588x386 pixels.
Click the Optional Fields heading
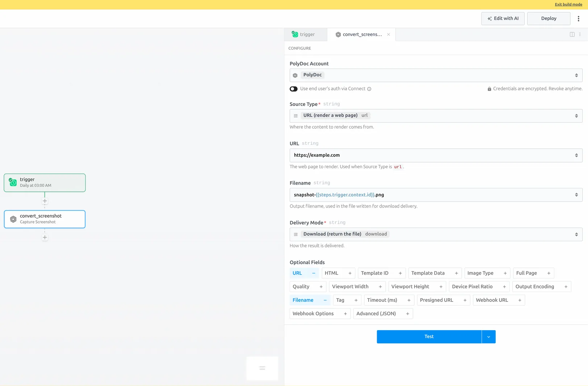[307, 262]
